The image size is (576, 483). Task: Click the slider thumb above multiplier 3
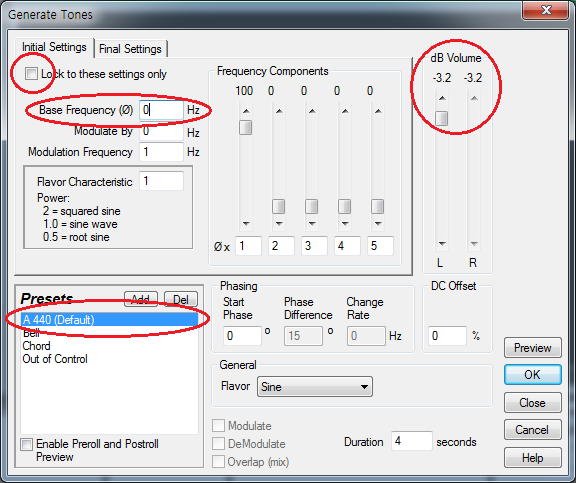pos(312,206)
